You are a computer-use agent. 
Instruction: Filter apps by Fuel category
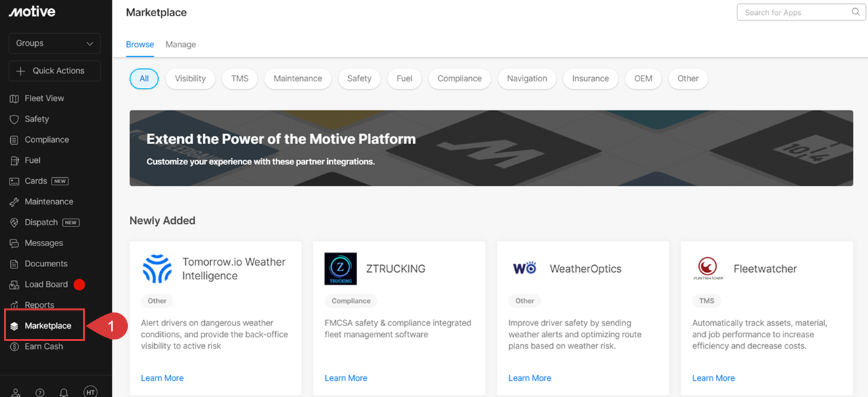click(404, 78)
